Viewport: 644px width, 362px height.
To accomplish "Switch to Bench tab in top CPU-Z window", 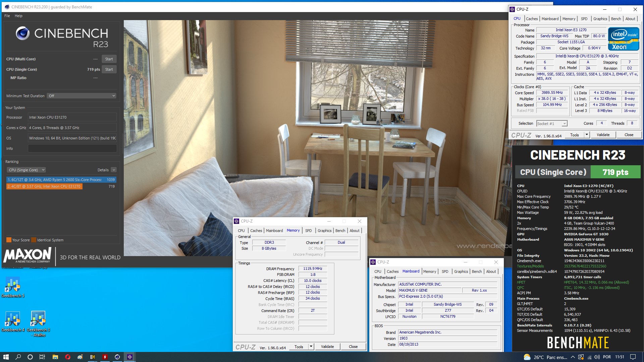I will (x=616, y=19).
